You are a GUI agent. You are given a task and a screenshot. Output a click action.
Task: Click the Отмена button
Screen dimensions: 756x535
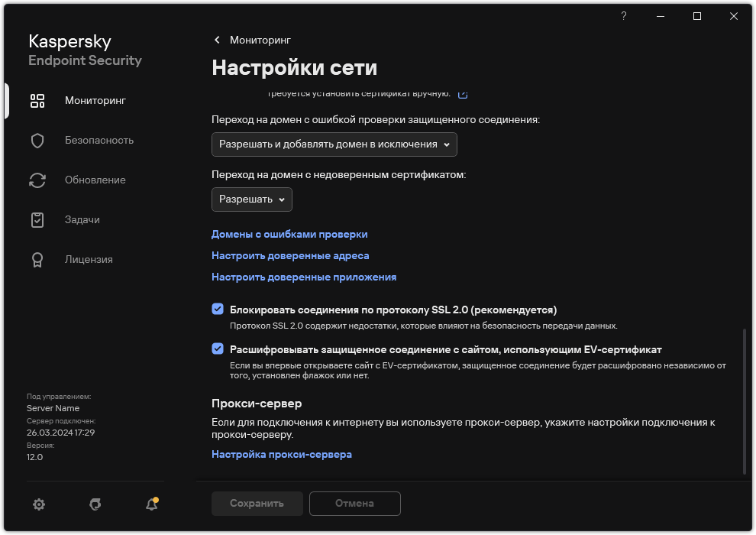point(354,504)
